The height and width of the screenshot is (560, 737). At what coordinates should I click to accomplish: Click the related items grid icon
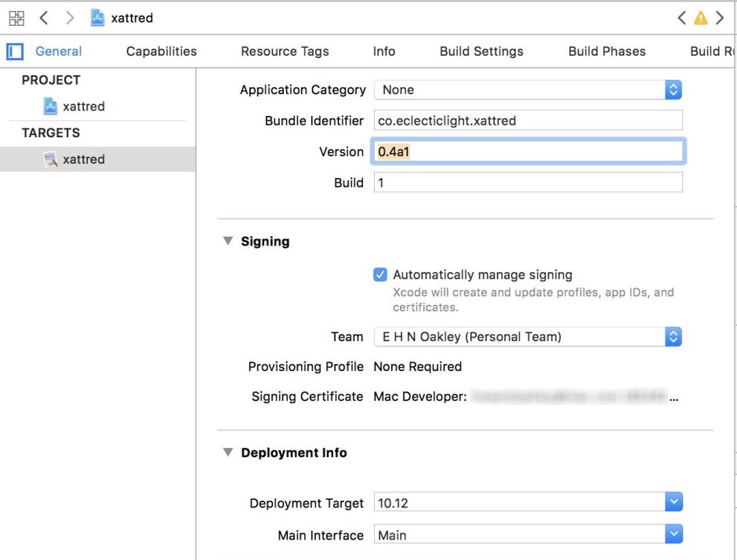point(16,17)
